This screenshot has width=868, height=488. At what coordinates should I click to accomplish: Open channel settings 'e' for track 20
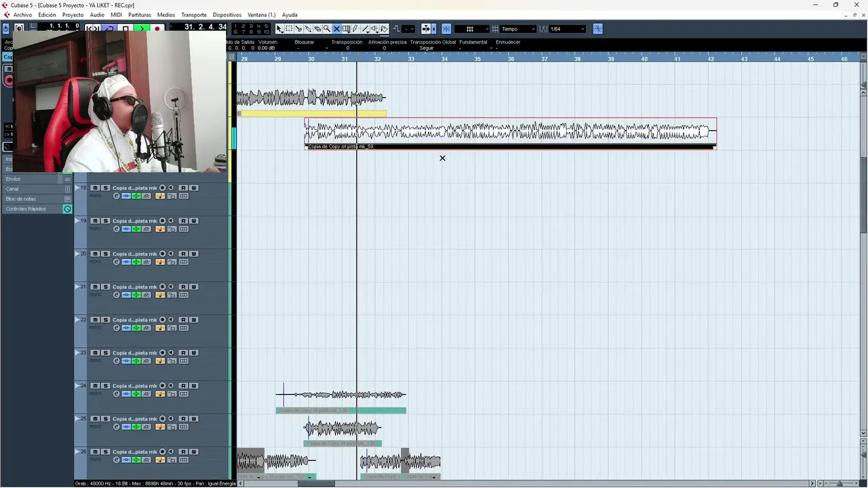click(117, 262)
